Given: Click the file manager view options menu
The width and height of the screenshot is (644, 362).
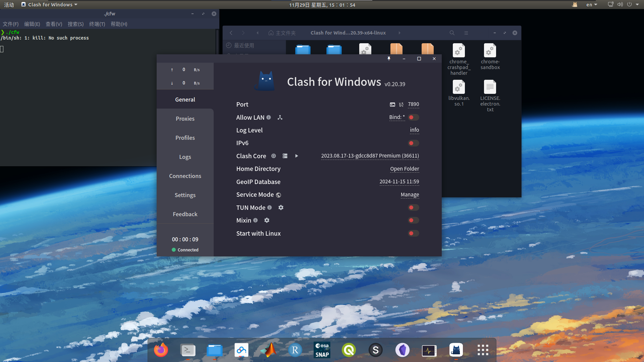Looking at the screenshot, I should tap(466, 33).
